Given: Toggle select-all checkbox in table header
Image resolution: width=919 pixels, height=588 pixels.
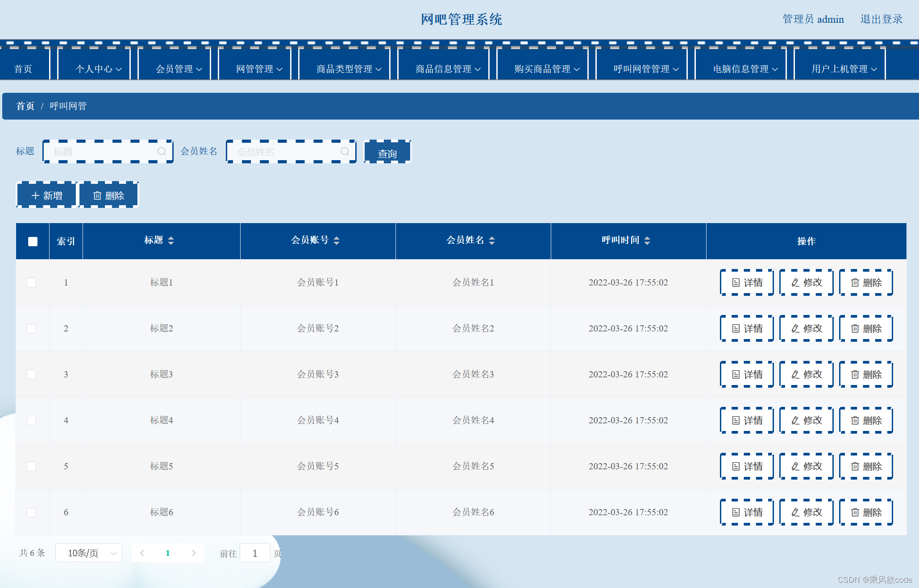Looking at the screenshot, I should click(x=33, y=241).
